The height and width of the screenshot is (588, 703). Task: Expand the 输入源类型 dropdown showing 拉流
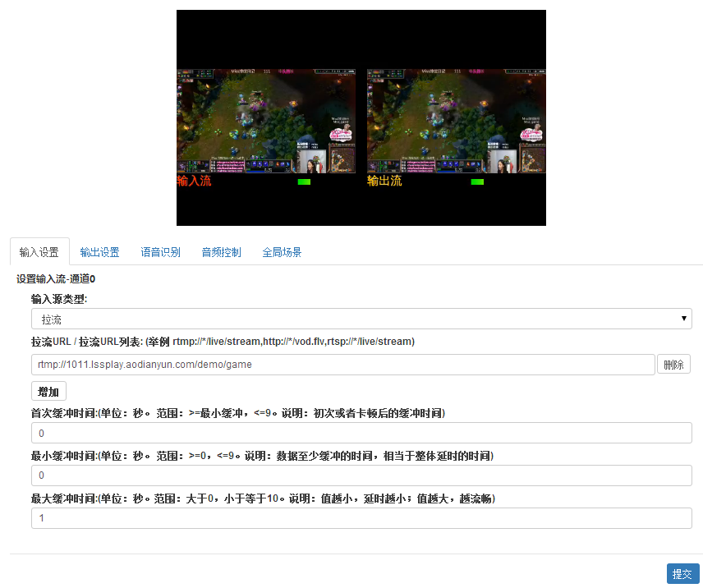pyautogui.click(x=361, y=319)
